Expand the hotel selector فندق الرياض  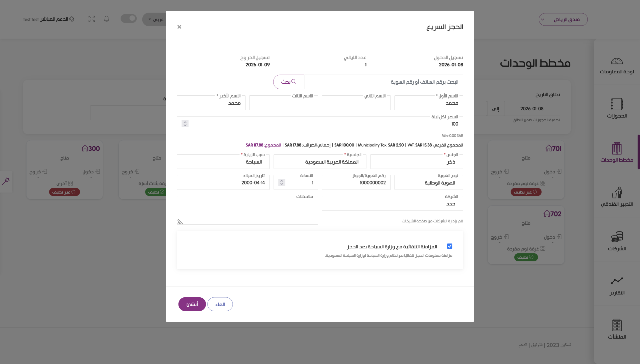(x=563, y=19)
